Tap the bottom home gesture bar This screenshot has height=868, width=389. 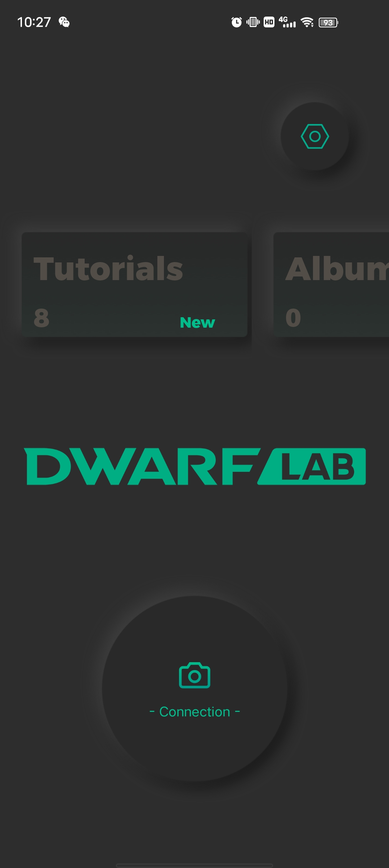pos(194,865)
